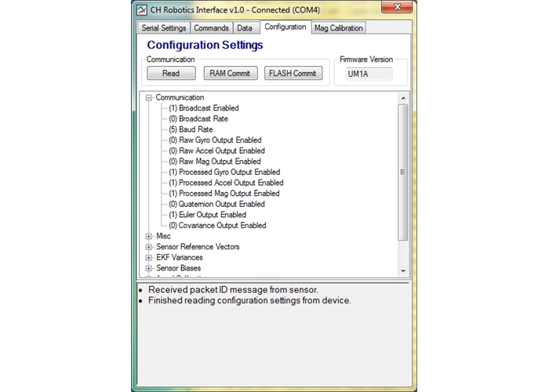This screenshot has height=392, width=549.
Task: Expand Sensor Reference Vectors node
Action: [x=149, y=247]
